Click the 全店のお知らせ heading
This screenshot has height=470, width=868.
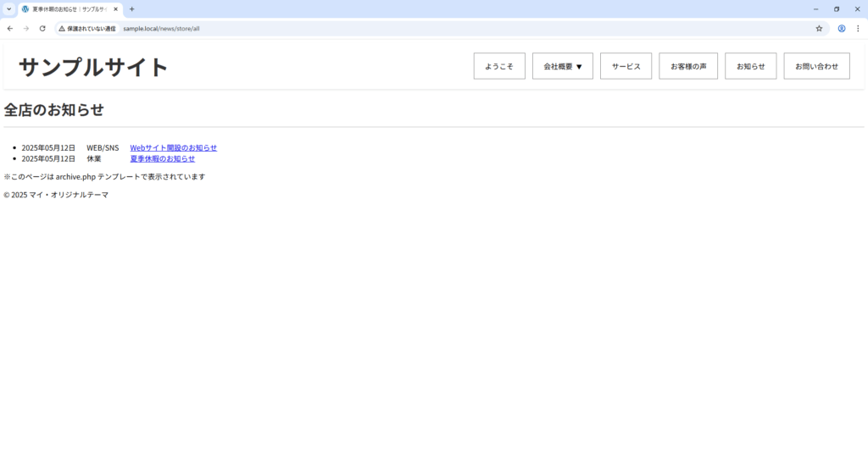click(x=53, y=109)
